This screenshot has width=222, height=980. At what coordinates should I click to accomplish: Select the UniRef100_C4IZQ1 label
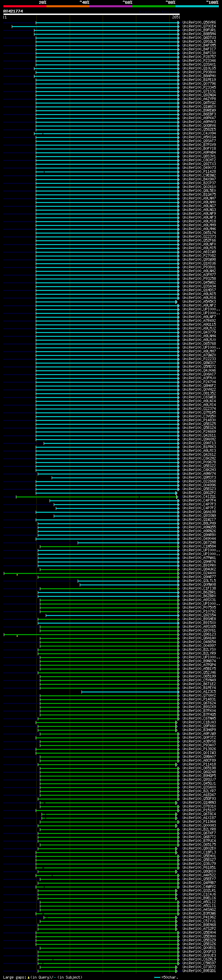(x=199, y=496)
